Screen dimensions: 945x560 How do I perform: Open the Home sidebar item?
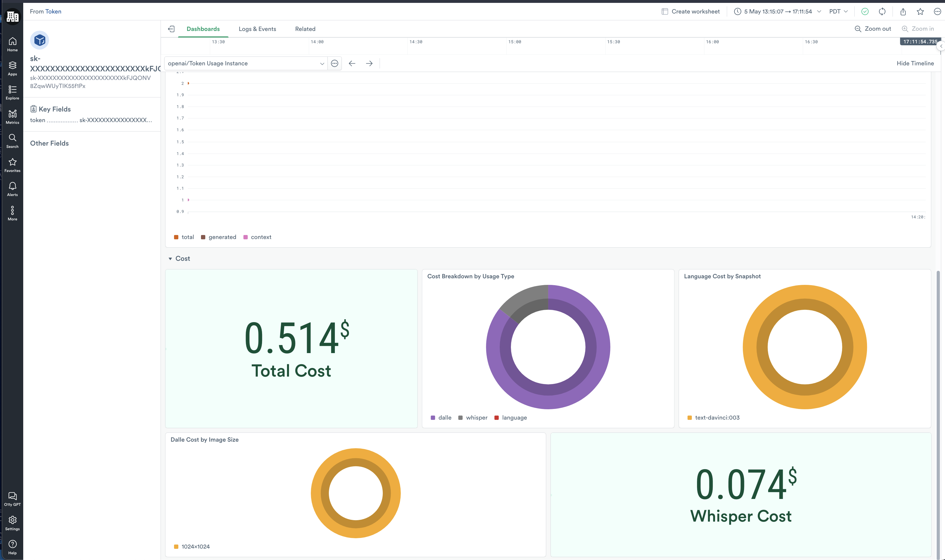pos(12,44)
